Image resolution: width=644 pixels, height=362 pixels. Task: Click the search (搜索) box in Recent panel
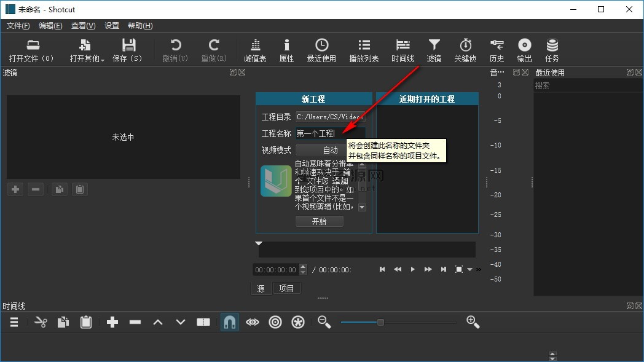click(588, 85)
